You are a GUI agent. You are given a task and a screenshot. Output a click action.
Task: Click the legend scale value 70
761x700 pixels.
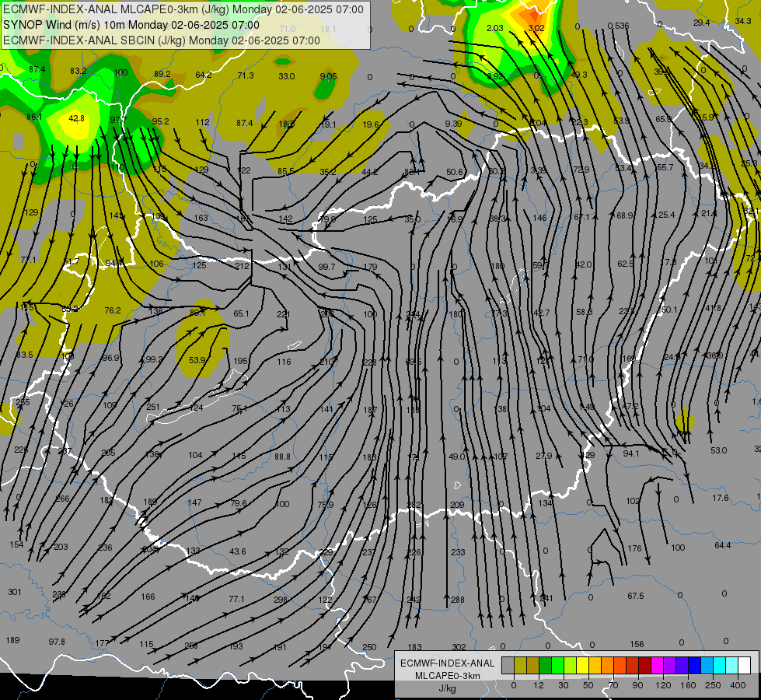[x=613, y=685]
